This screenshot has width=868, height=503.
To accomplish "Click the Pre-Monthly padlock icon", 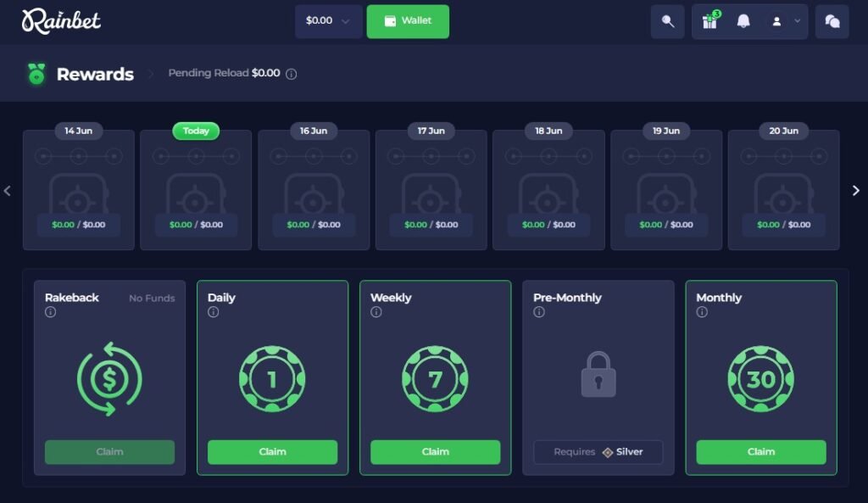I will click(598, 374).
